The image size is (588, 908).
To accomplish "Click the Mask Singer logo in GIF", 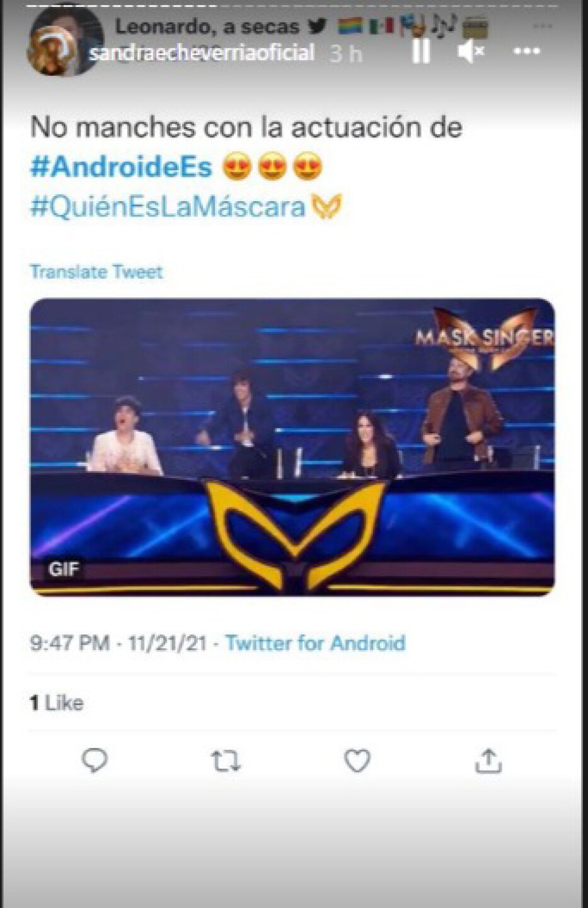I will click(x=483, y=338).
